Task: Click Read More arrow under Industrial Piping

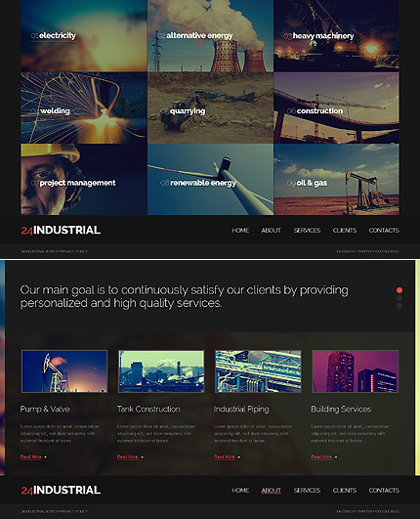Action: click(x=239, y=457)
